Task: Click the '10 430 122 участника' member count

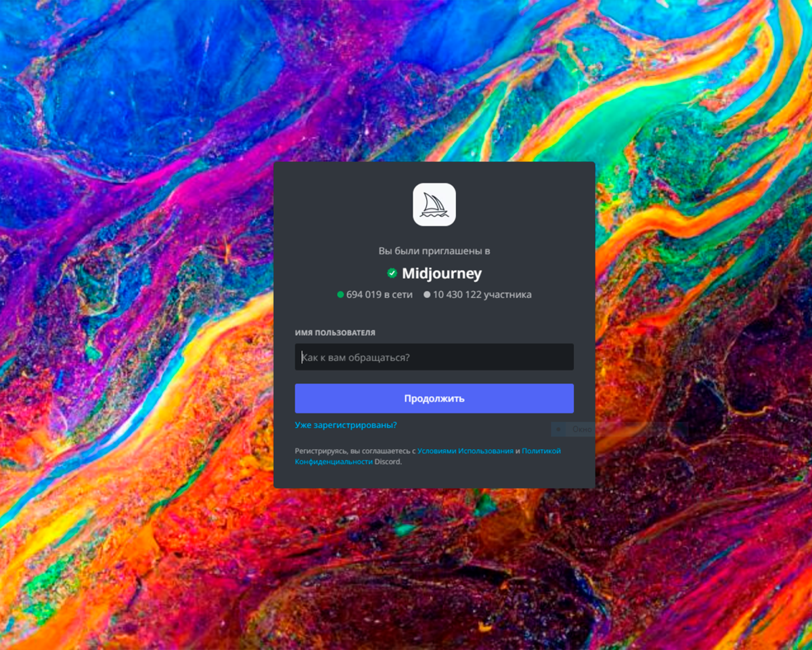Action: pyautogui.click(x=482, y=295)
